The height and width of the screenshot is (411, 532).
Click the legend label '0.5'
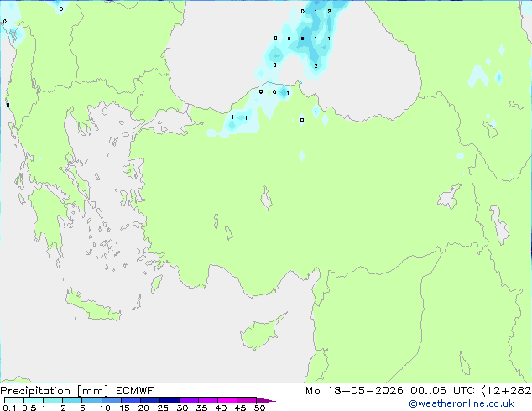(29, 408)
